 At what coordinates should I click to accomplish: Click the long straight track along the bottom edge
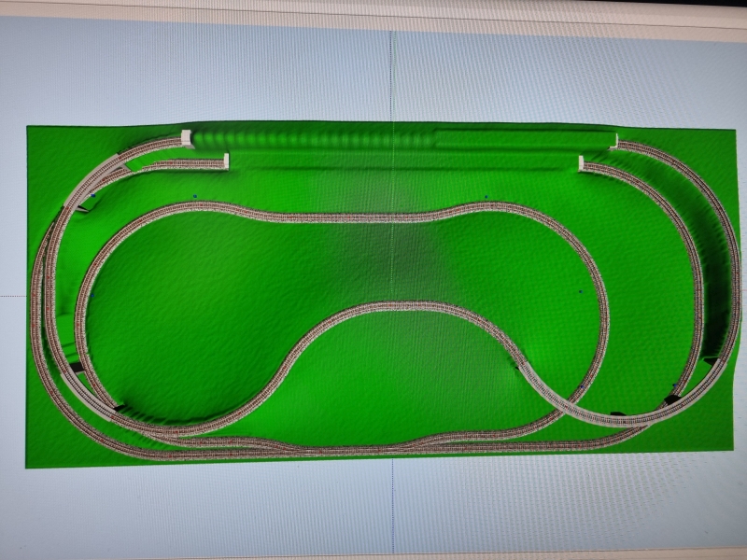click(373, 450)
